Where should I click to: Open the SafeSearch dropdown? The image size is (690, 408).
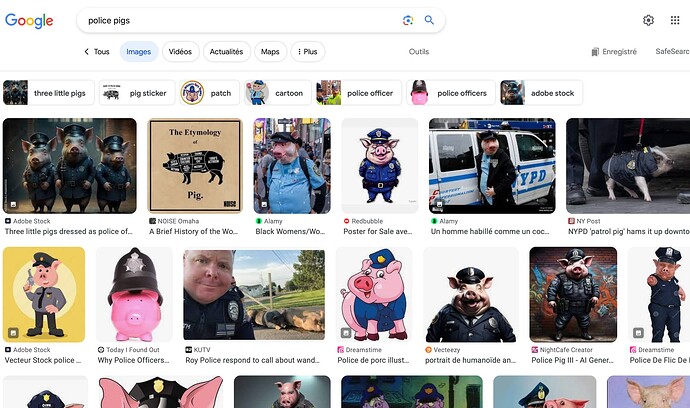(672, 51)
